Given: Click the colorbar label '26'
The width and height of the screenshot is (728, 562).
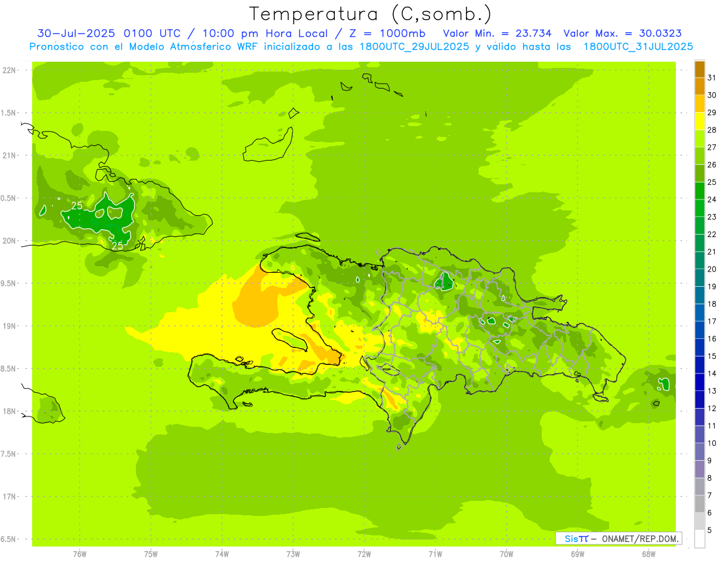Looking at the screenshot, I should (x=712, y=165).
